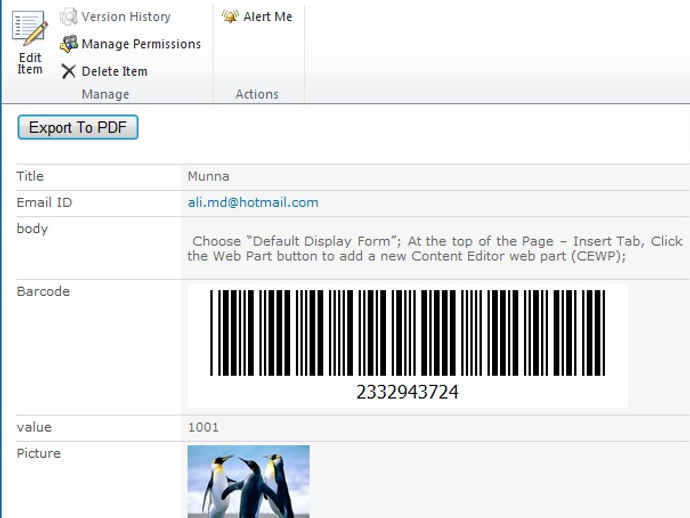Click the Export To PDF button
The height and width of the screenshot is (518, 690).
pyautogui.click(x=78, y=127)
